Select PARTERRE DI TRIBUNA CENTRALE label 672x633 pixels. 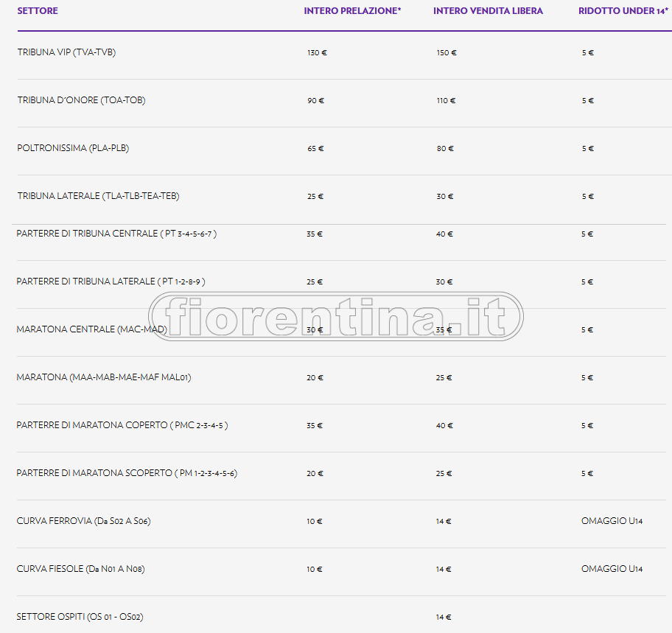coord(116,234)
